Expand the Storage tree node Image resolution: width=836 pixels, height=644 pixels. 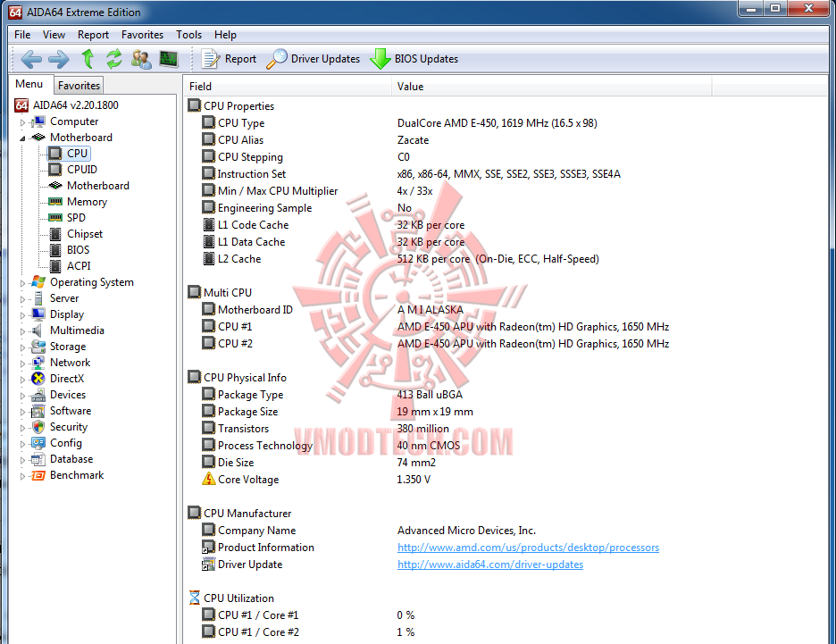tap(22, 347)
